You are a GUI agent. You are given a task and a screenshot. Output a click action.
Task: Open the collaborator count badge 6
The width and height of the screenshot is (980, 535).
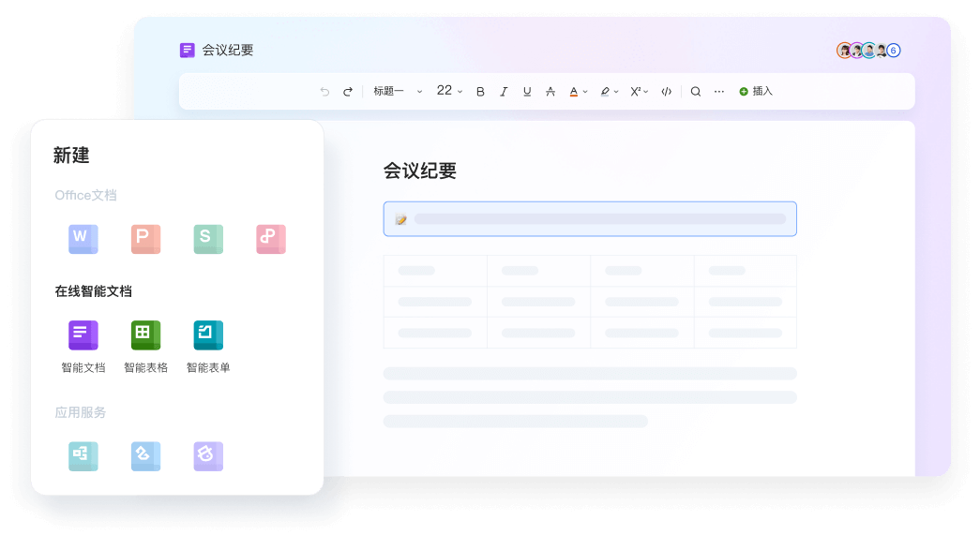coord(893,51)
